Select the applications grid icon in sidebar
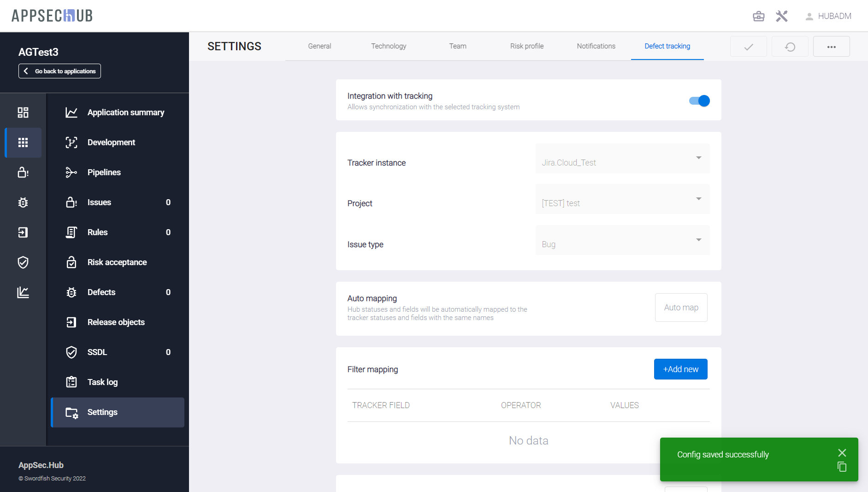868x492 pixels. tap(23, 142)
